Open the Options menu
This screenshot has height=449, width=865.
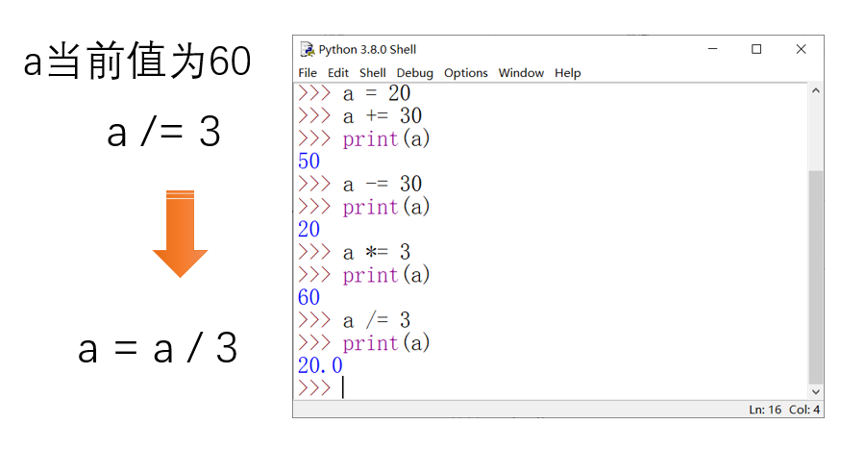[466, 73]
